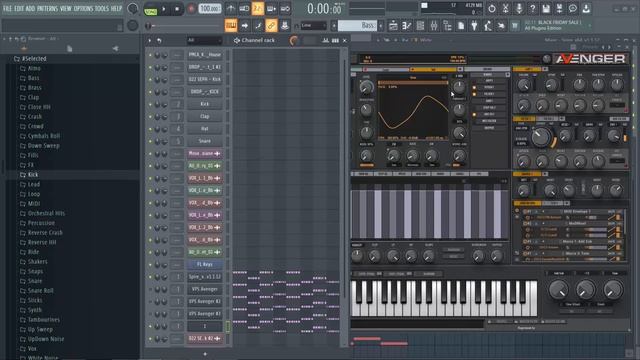640x360 pixels.
Task: Click the Avenger logo in plugin window
Action: (591, 59)
